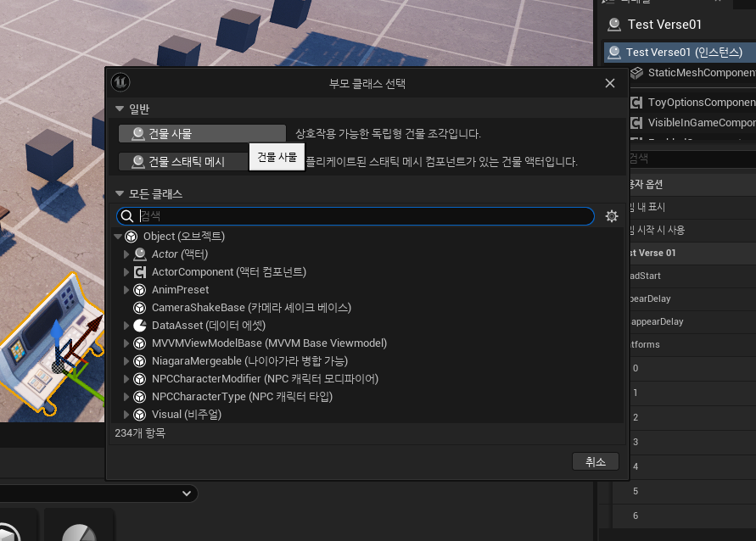Collapse the Object tree node
This screenshot has width=756, height=541.
tap(118, 237)
